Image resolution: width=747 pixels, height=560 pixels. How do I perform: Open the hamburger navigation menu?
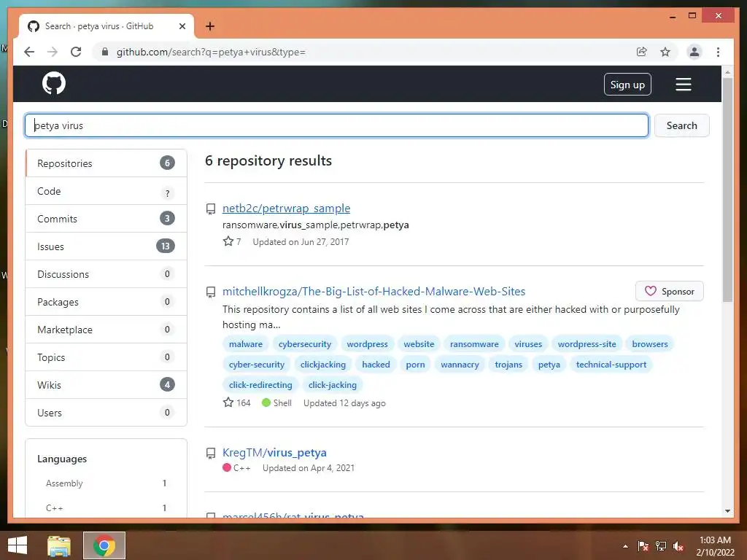(683, 85)
